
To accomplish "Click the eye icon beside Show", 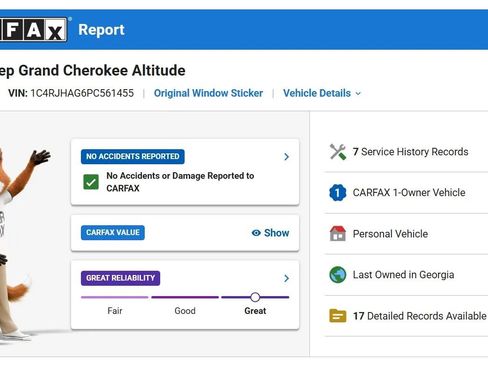I will [x=256, y=233].
